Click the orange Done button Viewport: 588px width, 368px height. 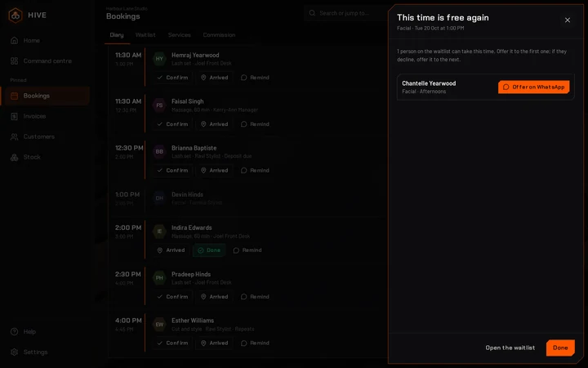coord(560,348)
